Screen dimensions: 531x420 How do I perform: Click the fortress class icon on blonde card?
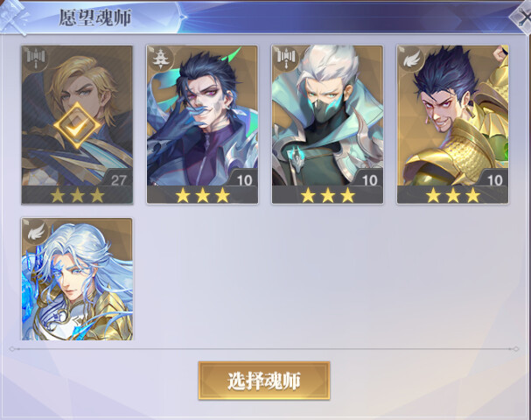[x=36, y=57]
